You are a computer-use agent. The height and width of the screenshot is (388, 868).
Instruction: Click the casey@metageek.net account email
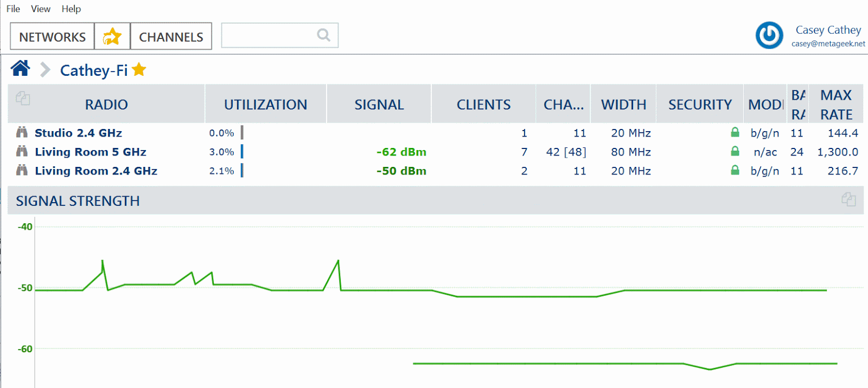(x=828, y=44)
